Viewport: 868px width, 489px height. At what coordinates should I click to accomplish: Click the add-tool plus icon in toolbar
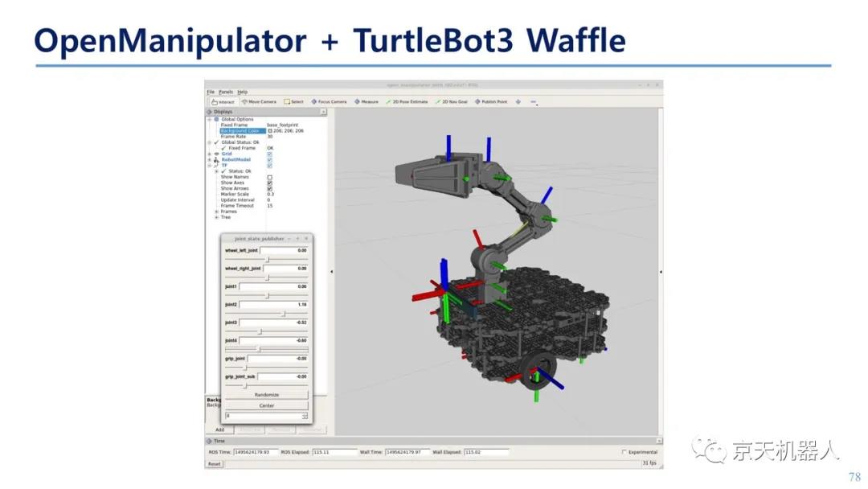coord(518,102)
